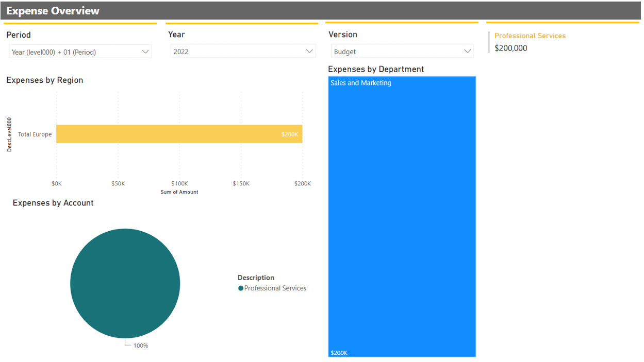
Task: Click the Professional Services legend entry
Action: (272, 288)
